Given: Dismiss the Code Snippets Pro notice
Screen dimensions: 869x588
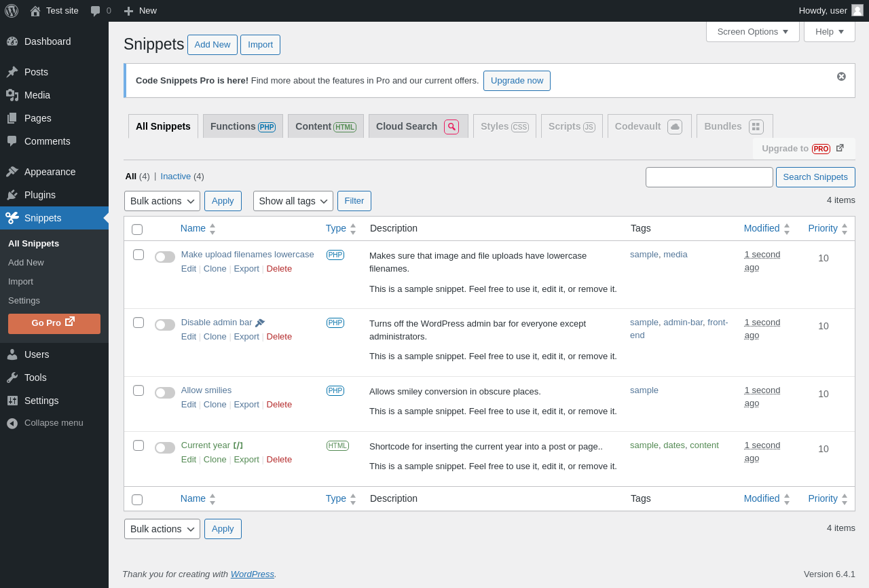Looking at the screenshot, I should pos(841,77).
